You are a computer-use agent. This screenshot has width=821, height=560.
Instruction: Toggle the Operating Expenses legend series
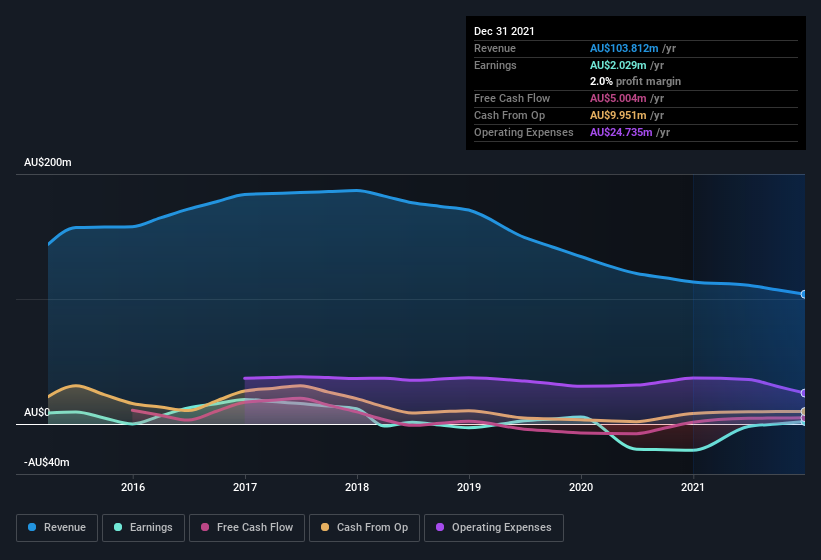(x=493, y=528)
